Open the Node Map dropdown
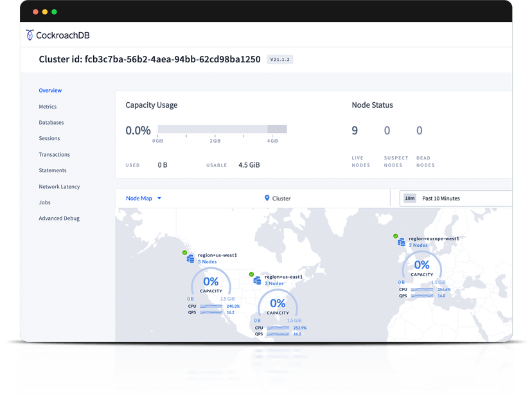This screenshot has height=408, width=532. (143, 199)
